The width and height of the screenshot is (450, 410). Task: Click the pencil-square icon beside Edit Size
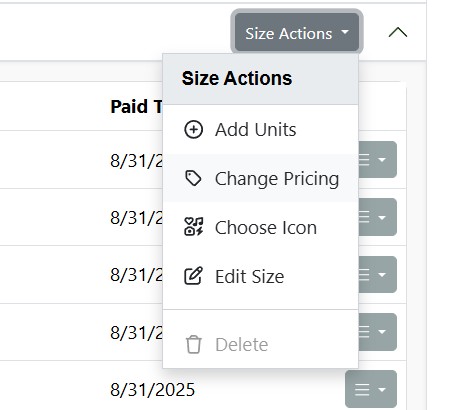tap(193, 276)
